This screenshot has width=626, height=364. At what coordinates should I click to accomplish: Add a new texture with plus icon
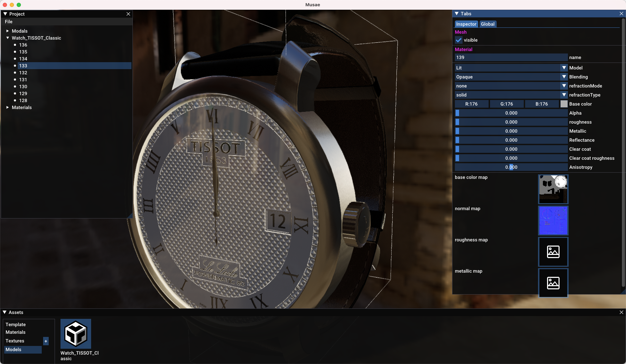pyautogui.click(x=46, y=341)
